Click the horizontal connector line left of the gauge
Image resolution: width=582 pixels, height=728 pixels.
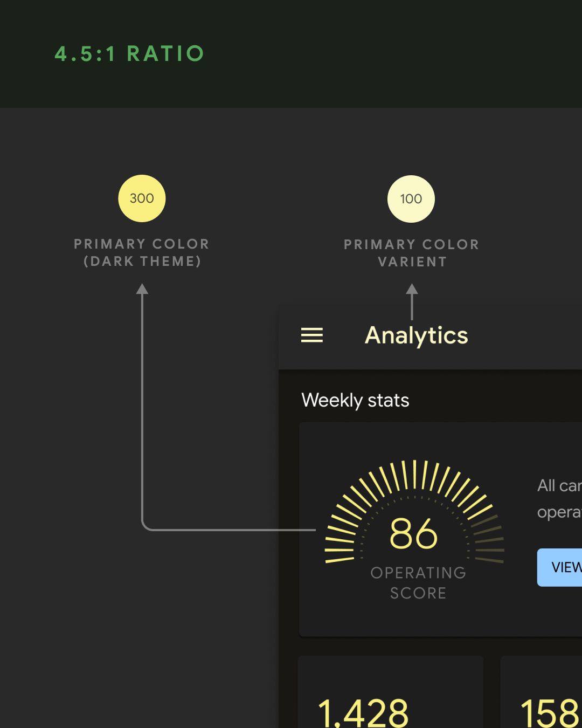click(x=232, y=530)
